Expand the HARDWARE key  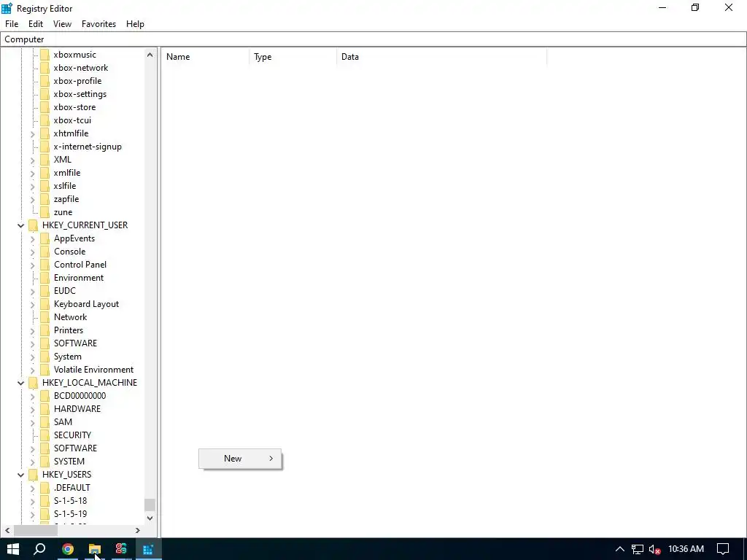[x=32, y=409]
